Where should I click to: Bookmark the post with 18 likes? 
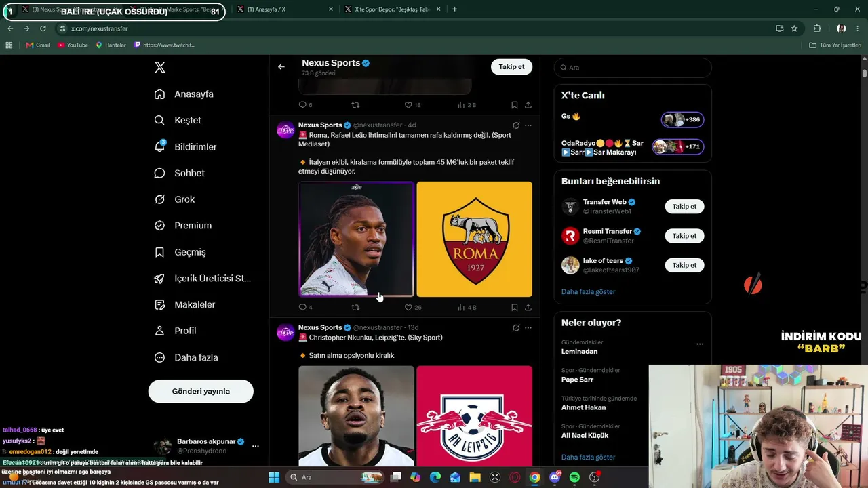[515, 105]
